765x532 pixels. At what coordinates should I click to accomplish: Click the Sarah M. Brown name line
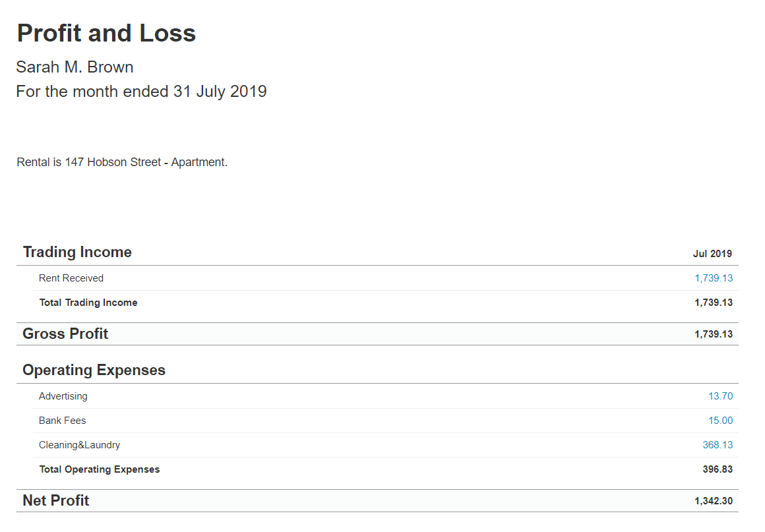[x=75, y=67]
